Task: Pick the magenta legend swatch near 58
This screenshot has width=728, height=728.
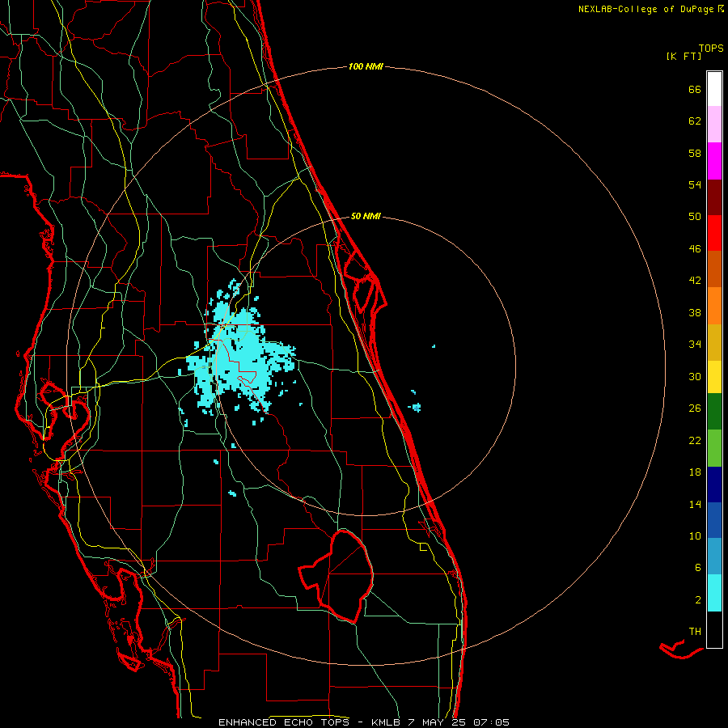Action: (714, 161)
